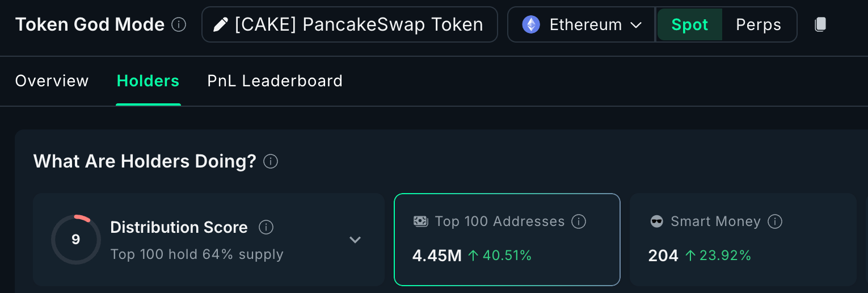Select the Top 100 Addresses card
The height and width of the screenshot is (293, 868).
[507, 240]
